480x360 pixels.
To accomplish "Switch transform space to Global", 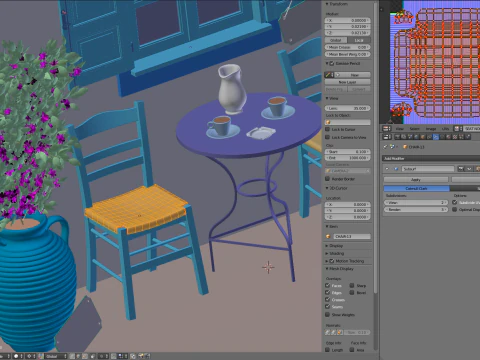I will click(336, 40).
